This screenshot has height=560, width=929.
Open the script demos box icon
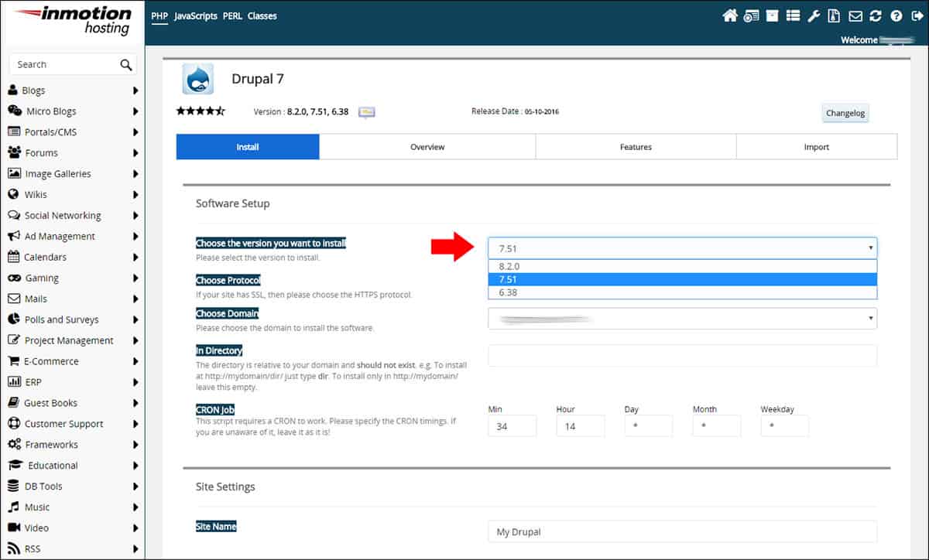(x=773, y=15)
